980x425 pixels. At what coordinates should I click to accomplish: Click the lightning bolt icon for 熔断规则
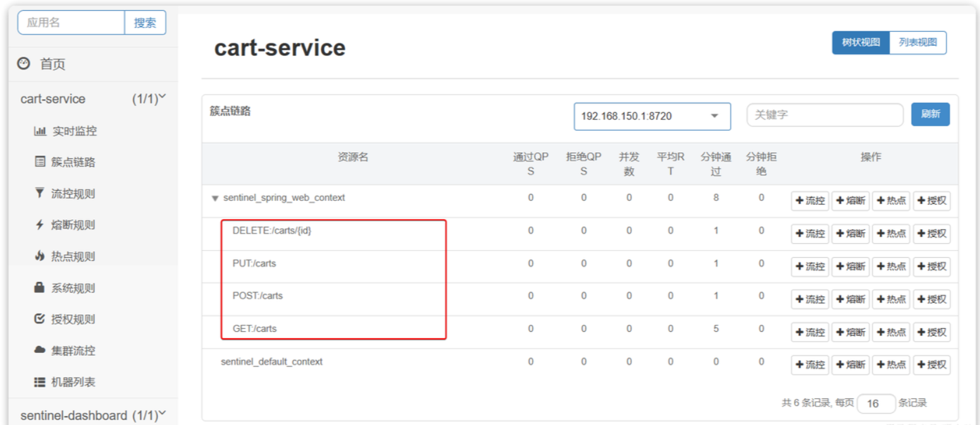pos(39,225)
